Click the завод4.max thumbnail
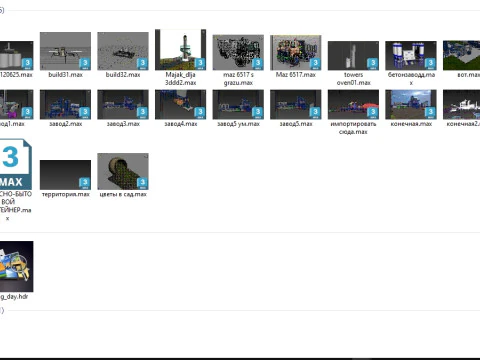The image size is (480, 360). click(x=180, y=104)
